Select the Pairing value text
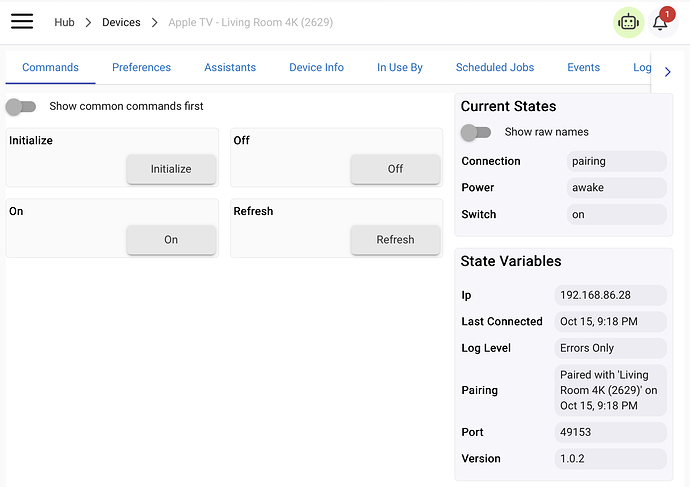 [610, 390]
